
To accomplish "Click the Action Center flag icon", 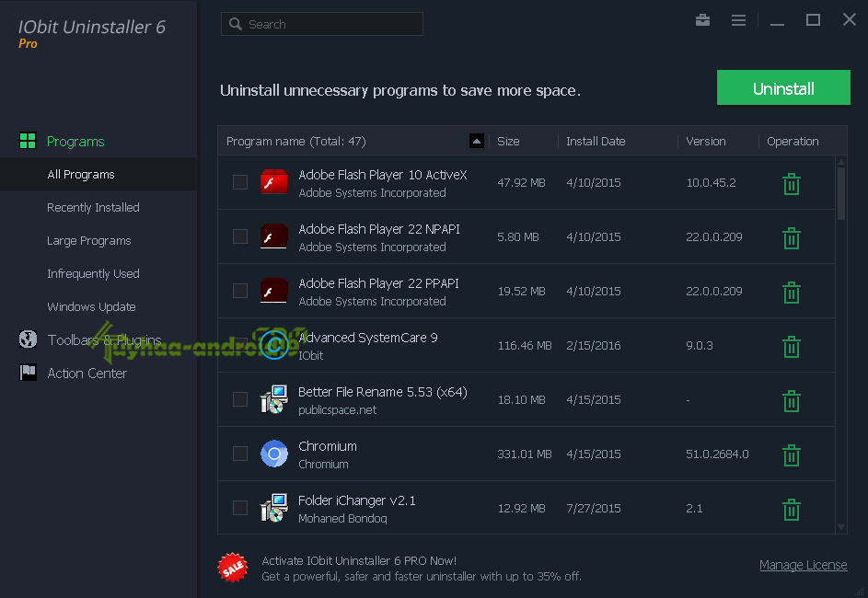I will click(x=28, y=373).
